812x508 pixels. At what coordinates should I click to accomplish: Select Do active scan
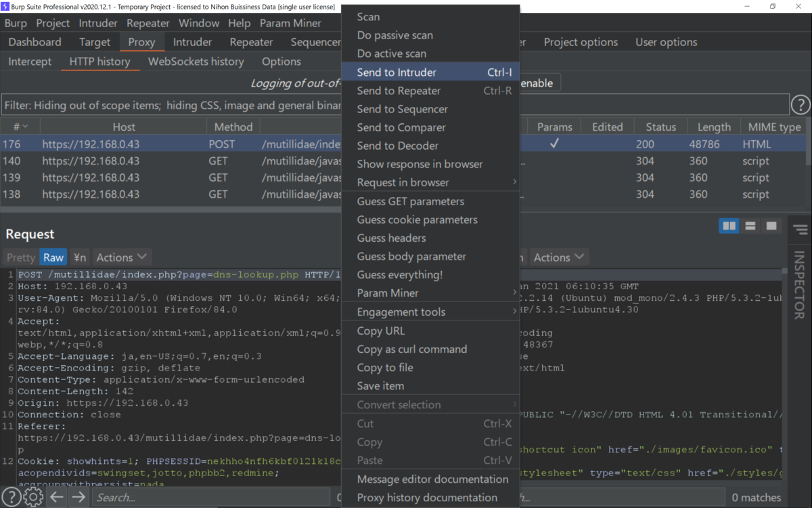[x=430, y=53]
